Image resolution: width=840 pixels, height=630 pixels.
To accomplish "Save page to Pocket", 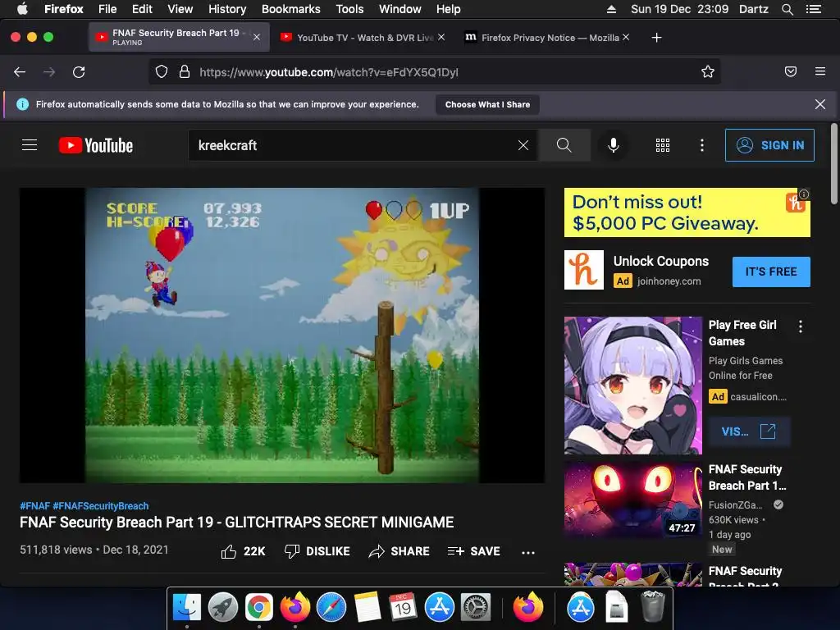I will pyautogui.click(x=791, y=72).
